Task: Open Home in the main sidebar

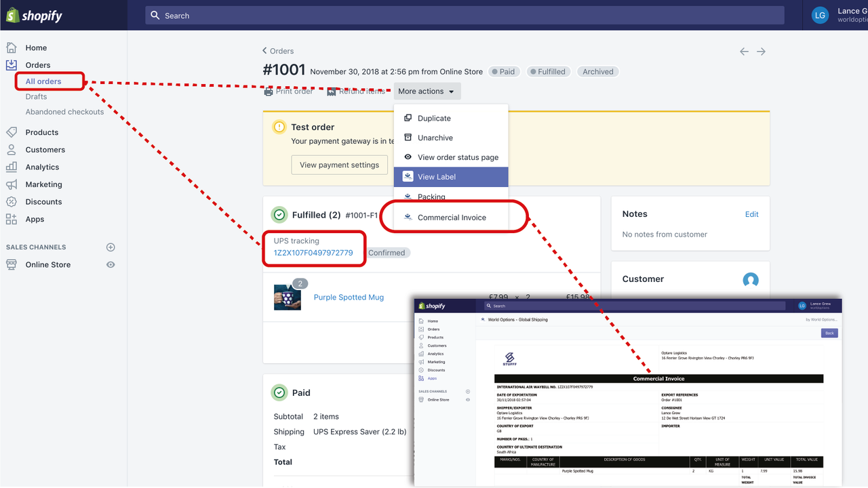Action: pos(36,47)
